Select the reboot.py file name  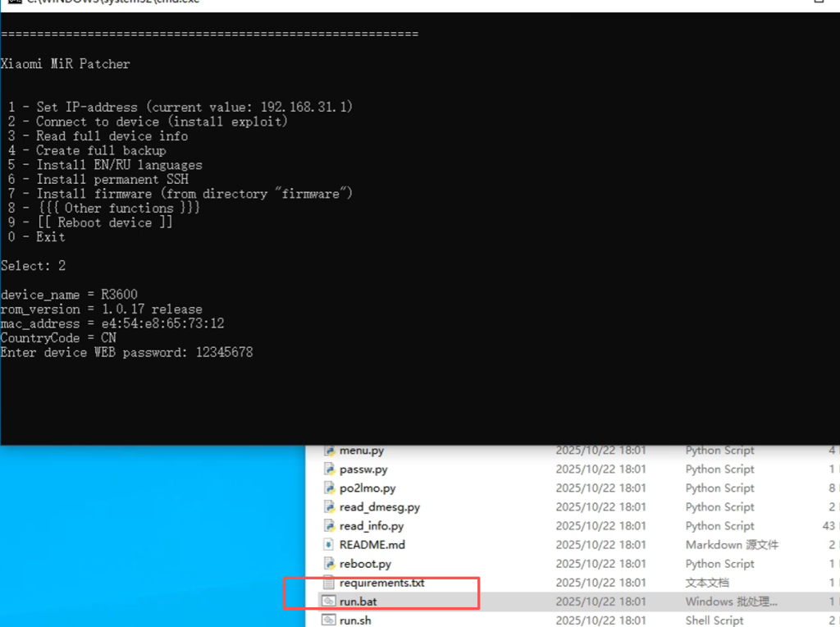pyautogui.click(x=365, y=564)
